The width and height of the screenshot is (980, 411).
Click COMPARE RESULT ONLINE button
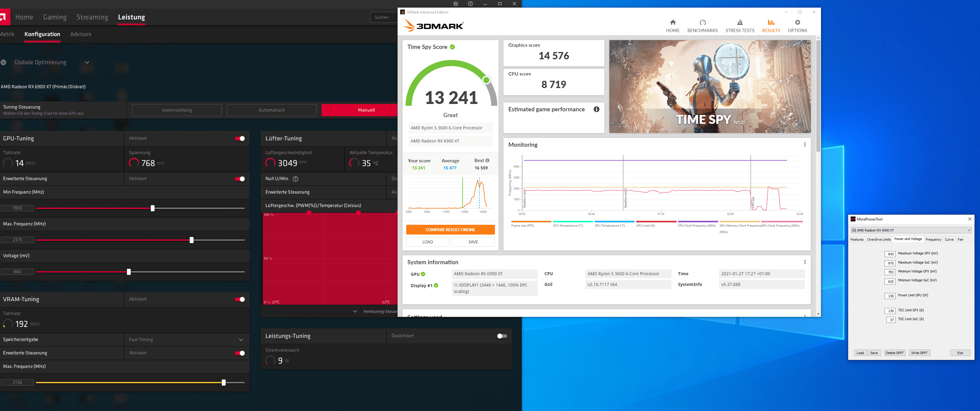click(450, 230)
